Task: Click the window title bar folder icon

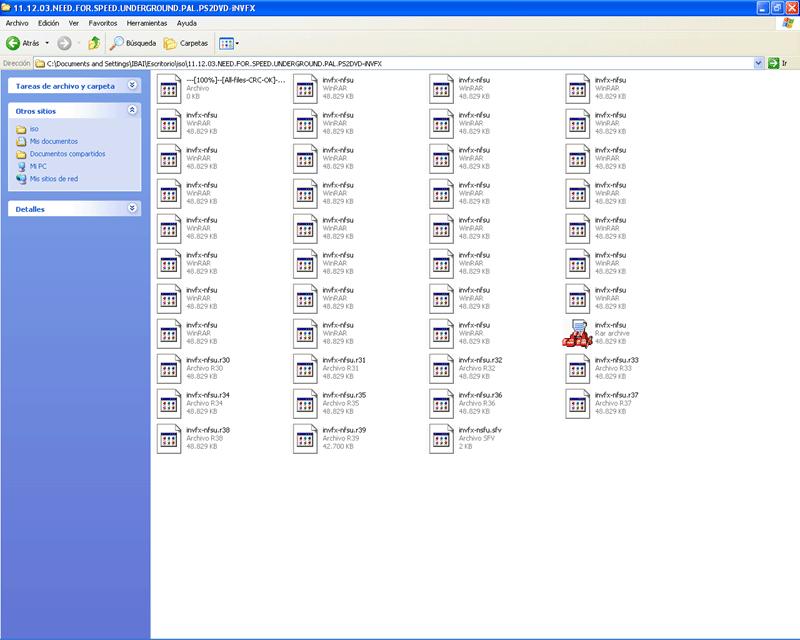Action: 6,8
